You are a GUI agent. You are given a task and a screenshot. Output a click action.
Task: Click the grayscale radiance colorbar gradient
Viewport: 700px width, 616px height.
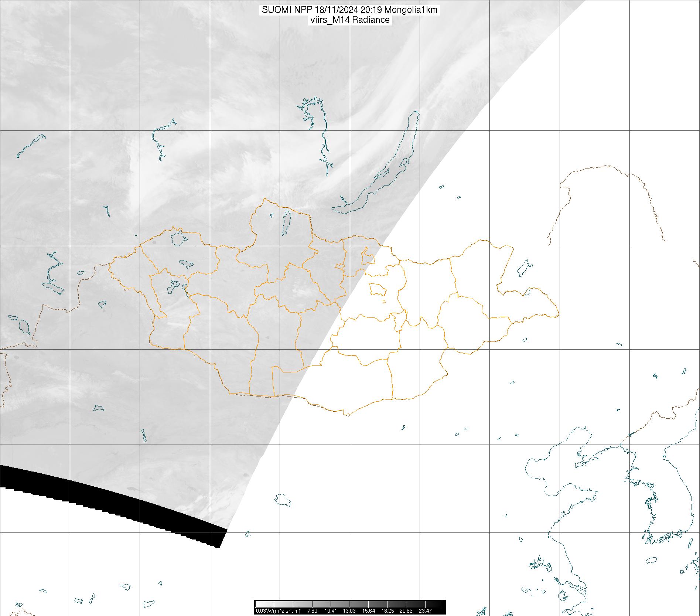(350, 604)
